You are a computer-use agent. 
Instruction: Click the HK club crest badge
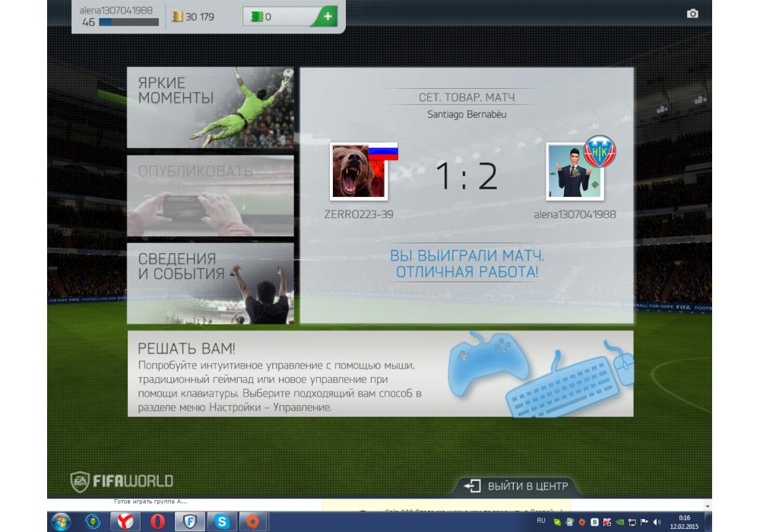(600, 151)
